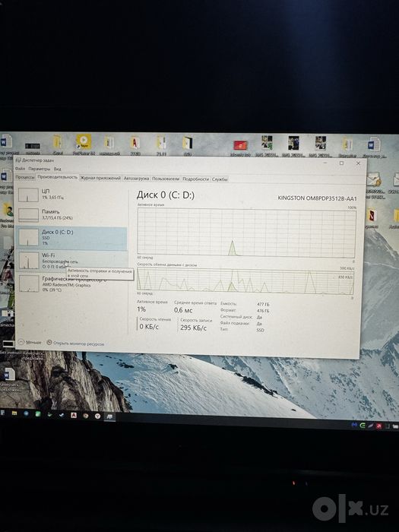Switch to the Журнал приложений tab
399x532 pixels.
point(100,178)
